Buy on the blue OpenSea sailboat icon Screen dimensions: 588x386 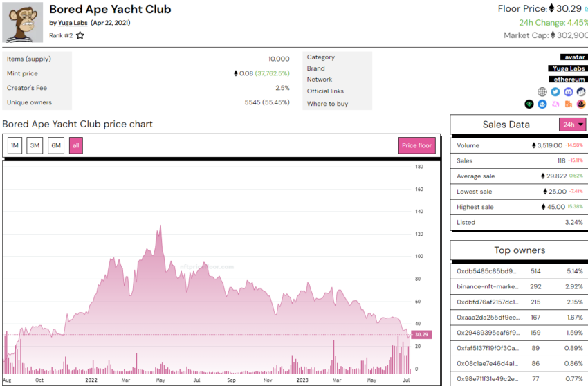coord(542,104)
